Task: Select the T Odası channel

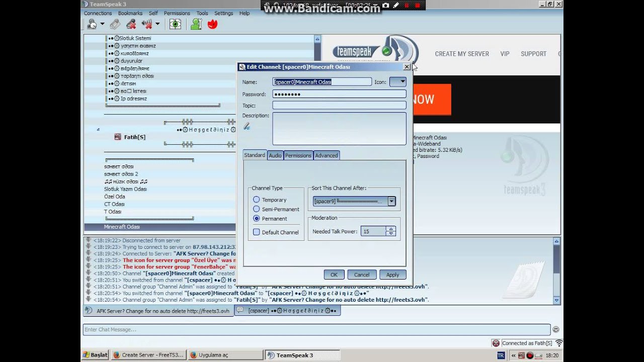Action: [113, 212]
